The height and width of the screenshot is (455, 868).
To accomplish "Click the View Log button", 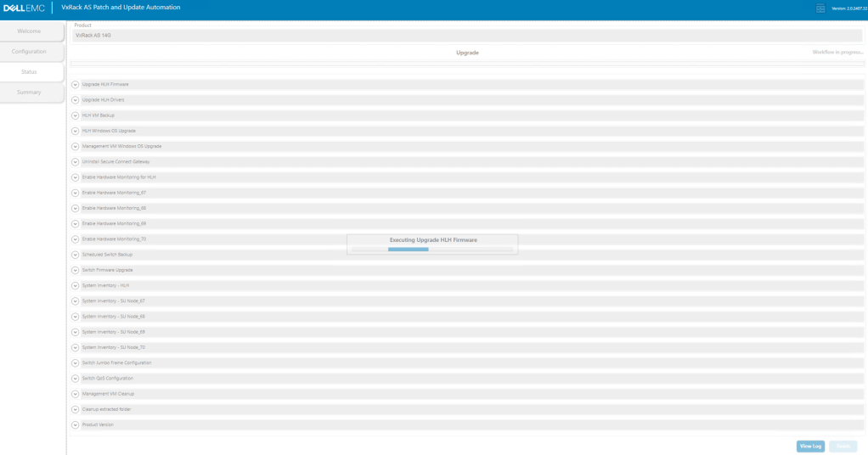I will 809,446.
